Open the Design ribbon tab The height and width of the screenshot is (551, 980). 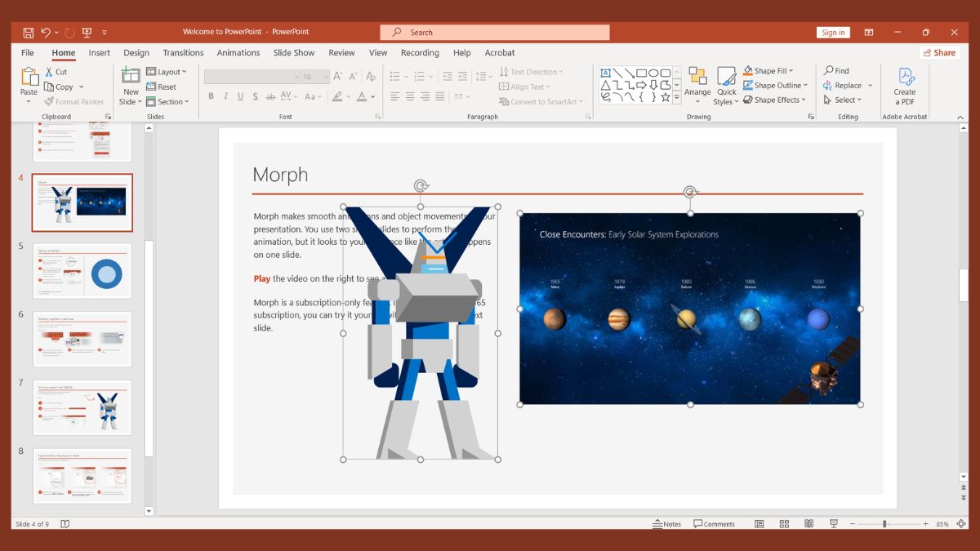coord(136,52)
